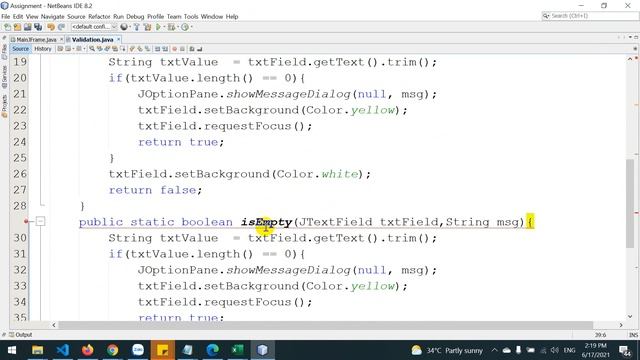Open the Tools menu
Viewport: 640px width, 360px height.
(x=191, y=16)
